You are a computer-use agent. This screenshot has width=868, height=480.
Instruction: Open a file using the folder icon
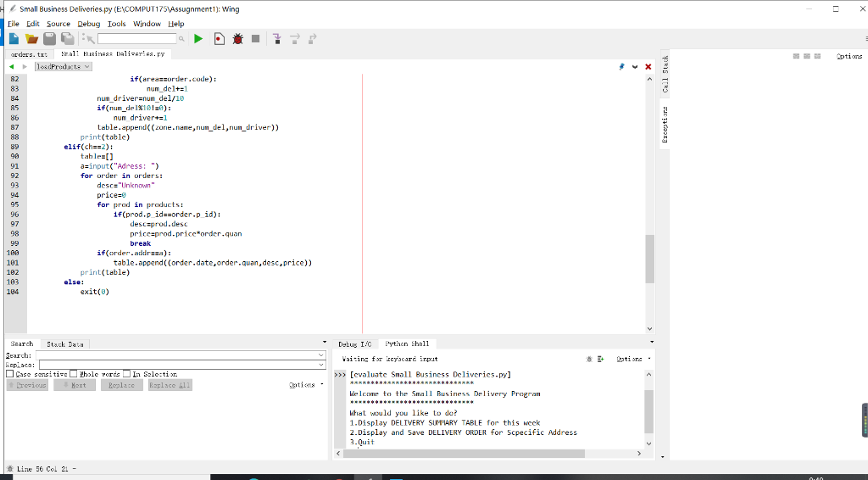[31, 39]
